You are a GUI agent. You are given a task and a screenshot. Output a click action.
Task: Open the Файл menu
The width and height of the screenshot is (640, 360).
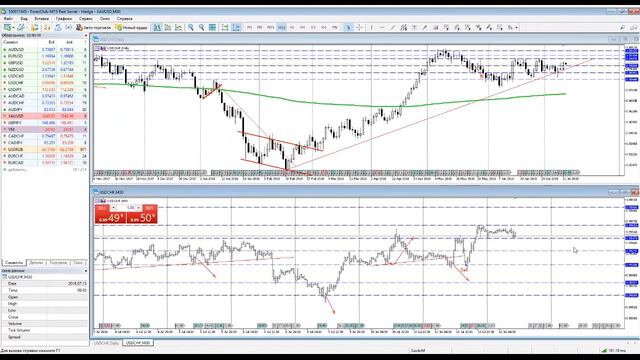pos(8,18)
